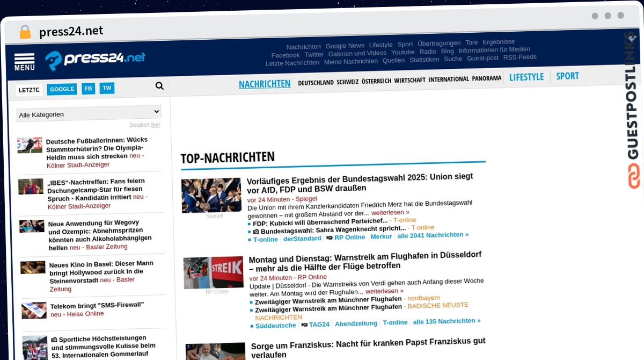
Task: Click Abendzeitung source link
Action: pos(356,323)
